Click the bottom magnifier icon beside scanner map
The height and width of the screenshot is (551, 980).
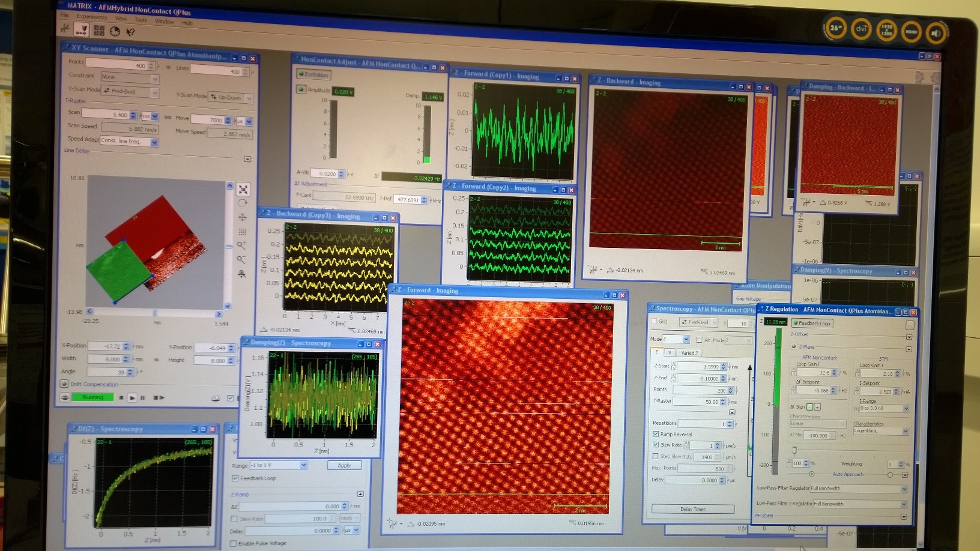tap(242, 274)
